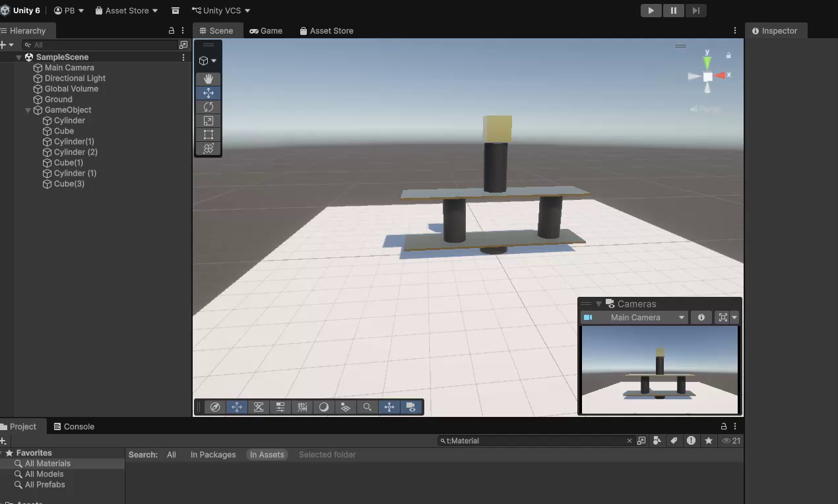The height and width of the screenshot is (504, 838).
Task: Click the Play button
Action: coord(651,11)
